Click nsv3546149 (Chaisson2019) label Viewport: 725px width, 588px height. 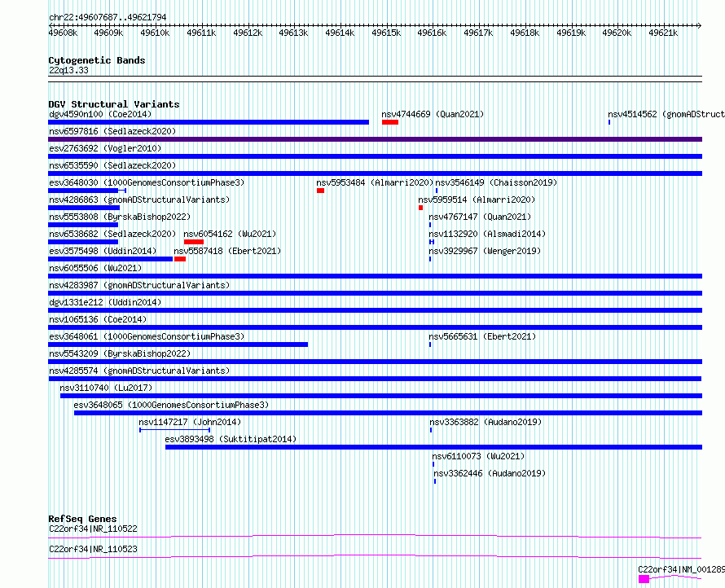click(496, 182)
